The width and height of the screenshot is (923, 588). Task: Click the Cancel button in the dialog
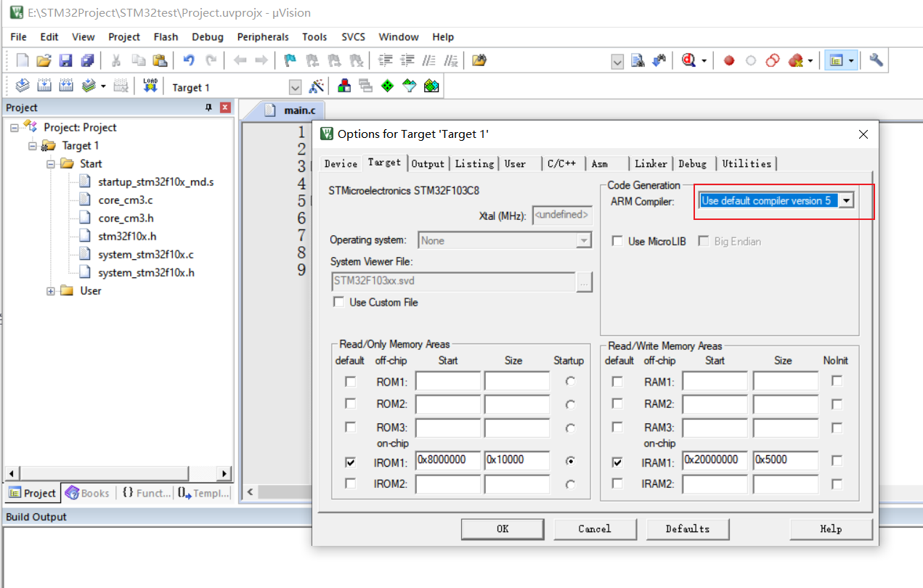tap(595, 529)
